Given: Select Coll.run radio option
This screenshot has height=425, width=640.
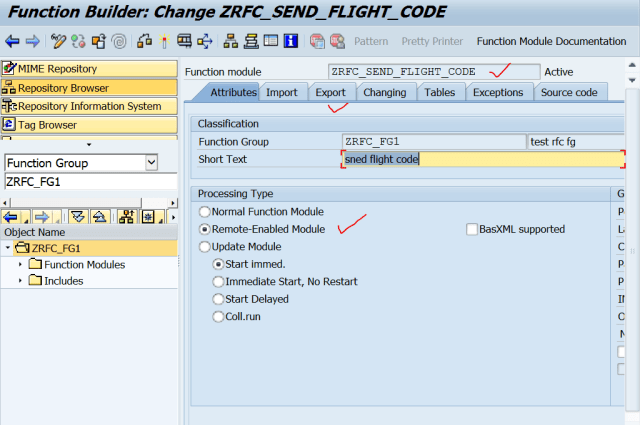Looking at the screenshot, I should [218, 317].
